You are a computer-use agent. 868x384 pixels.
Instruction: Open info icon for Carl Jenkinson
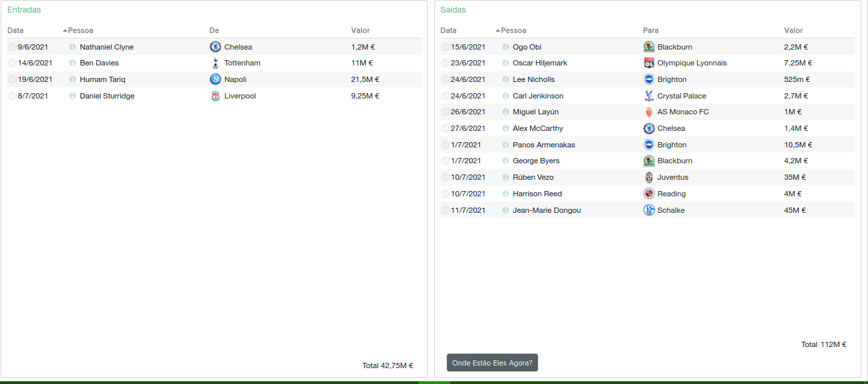coord(506,96)
